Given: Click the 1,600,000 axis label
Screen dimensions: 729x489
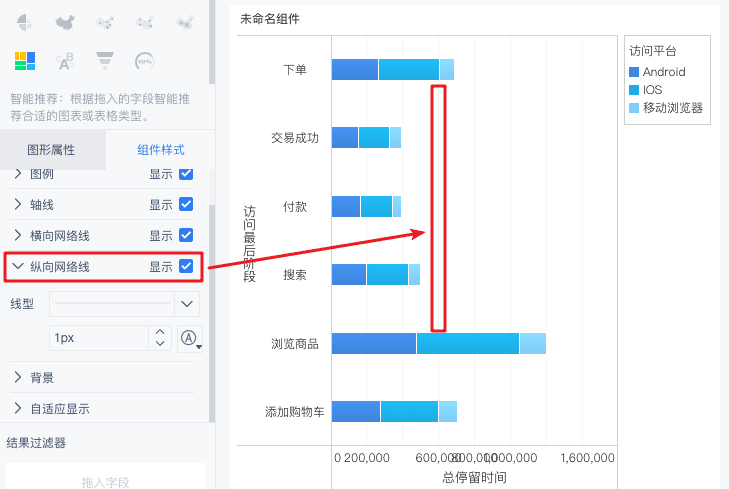Looking at the screenshot, I should [588, 458].
